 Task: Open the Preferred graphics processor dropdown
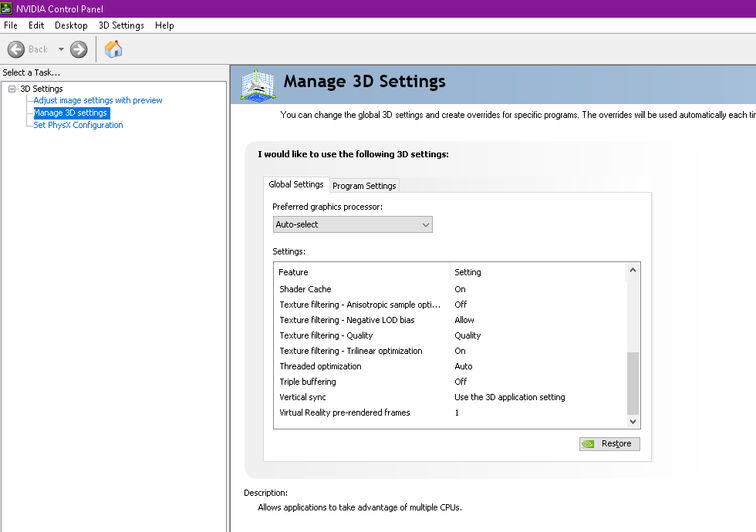(x=353, y=224)
